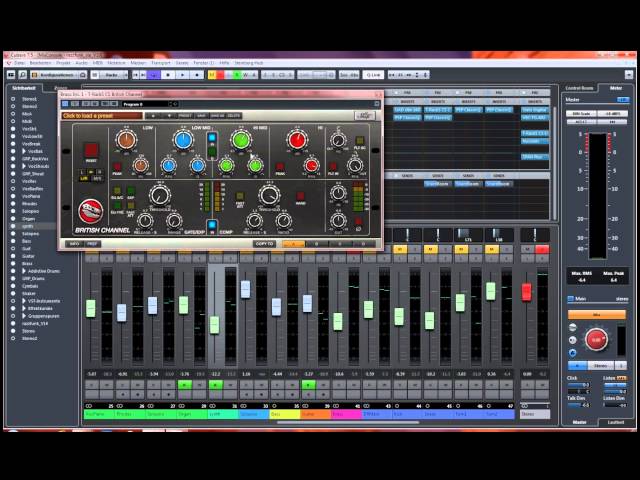Click the red Control Room level knob
The width and height of the screenshot is (640, 480).
pos(596,339)
